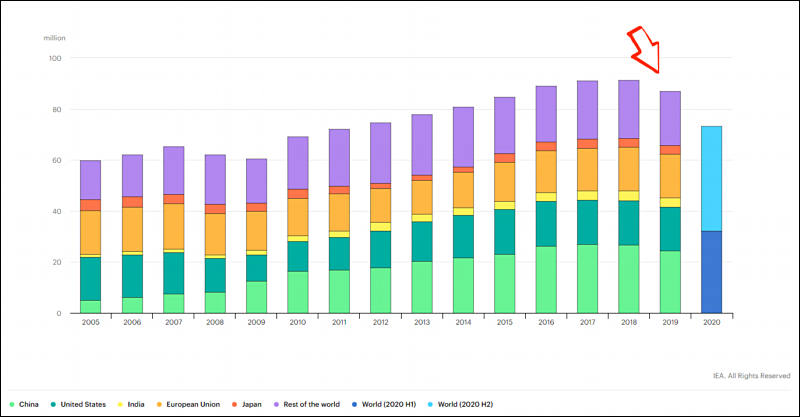This screenshot has height=417, width=800.
Task: Click the teal United States segment of 2012 bar
Action: 381,250
